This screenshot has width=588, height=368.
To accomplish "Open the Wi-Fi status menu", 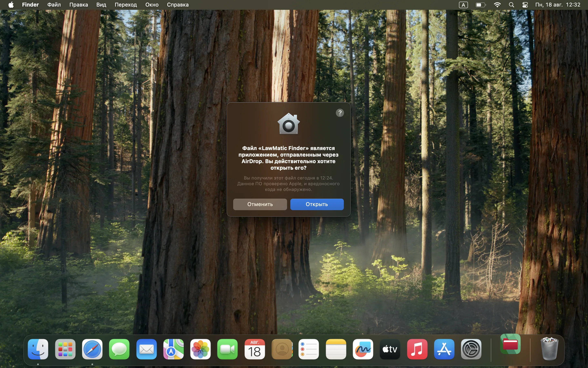I will tap(497, 5).
